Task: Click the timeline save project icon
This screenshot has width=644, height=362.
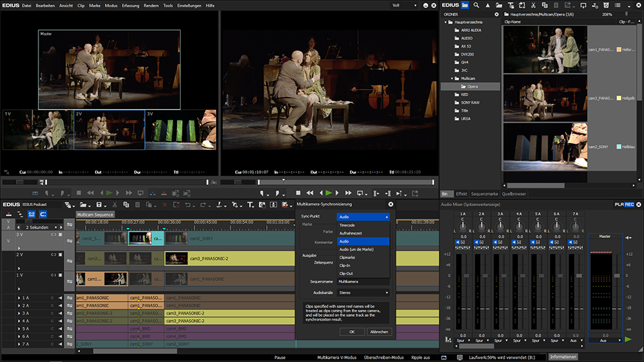Action: click(x=99, y=205)
